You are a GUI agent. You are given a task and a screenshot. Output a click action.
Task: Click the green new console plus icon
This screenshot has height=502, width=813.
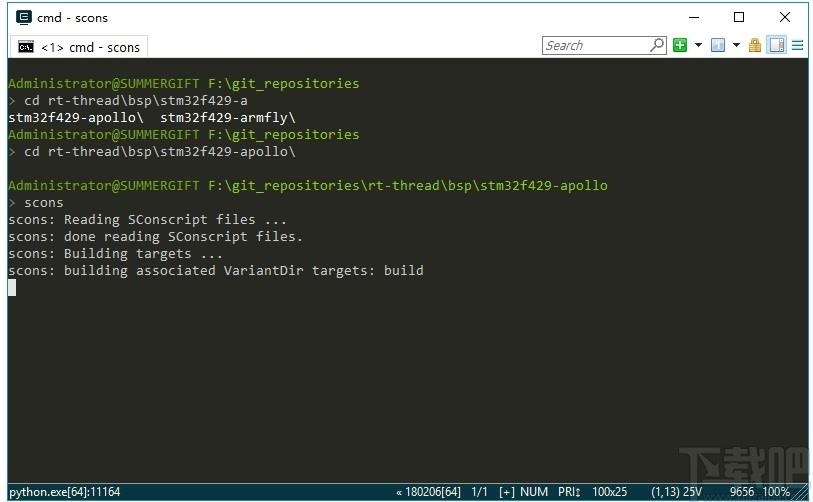(680, 46)
